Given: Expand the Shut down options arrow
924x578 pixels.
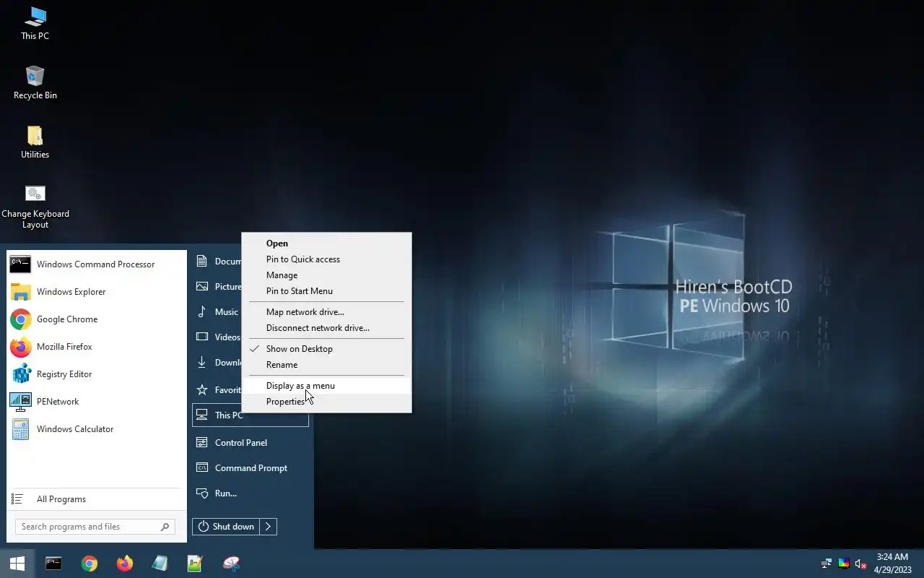Looking at the screenshot, I should 268,527.
